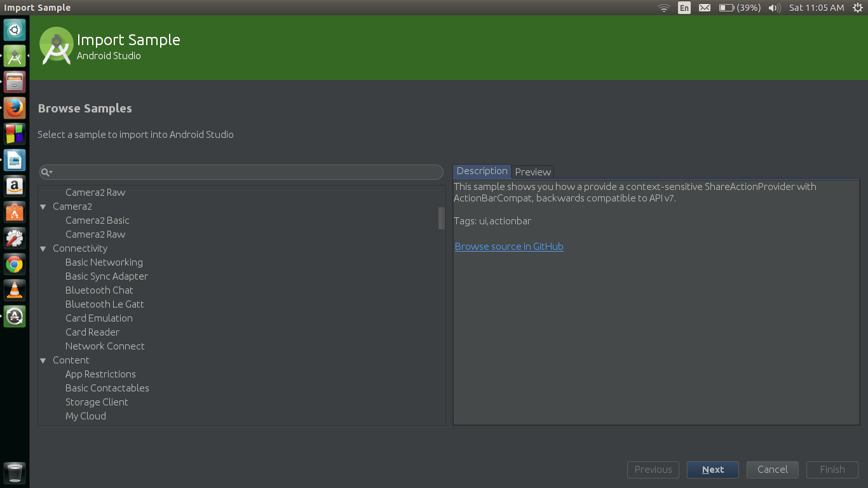Open the sound volume indicator
868x488 pixels.
pyautogui.click(x=775, y=8)
